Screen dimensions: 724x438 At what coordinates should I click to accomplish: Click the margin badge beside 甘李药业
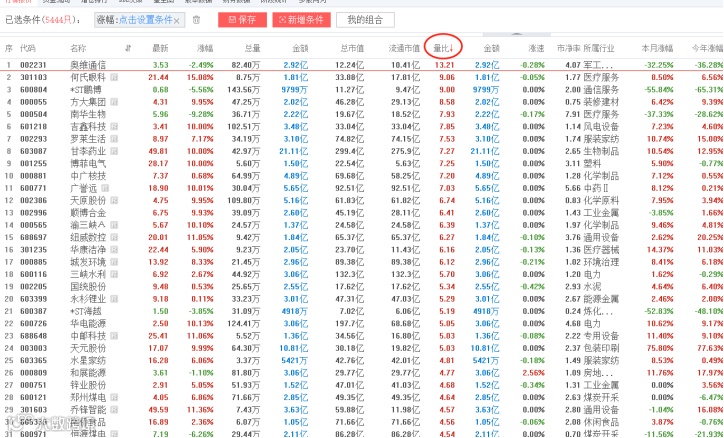coord(114,151)
